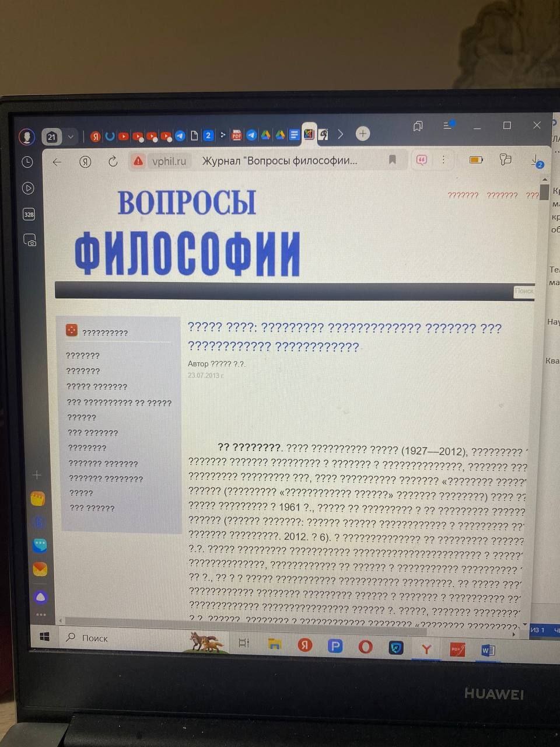Click the Вопросы философии blue logo
The image size is (560, 747).
click(x=187, y=233)
